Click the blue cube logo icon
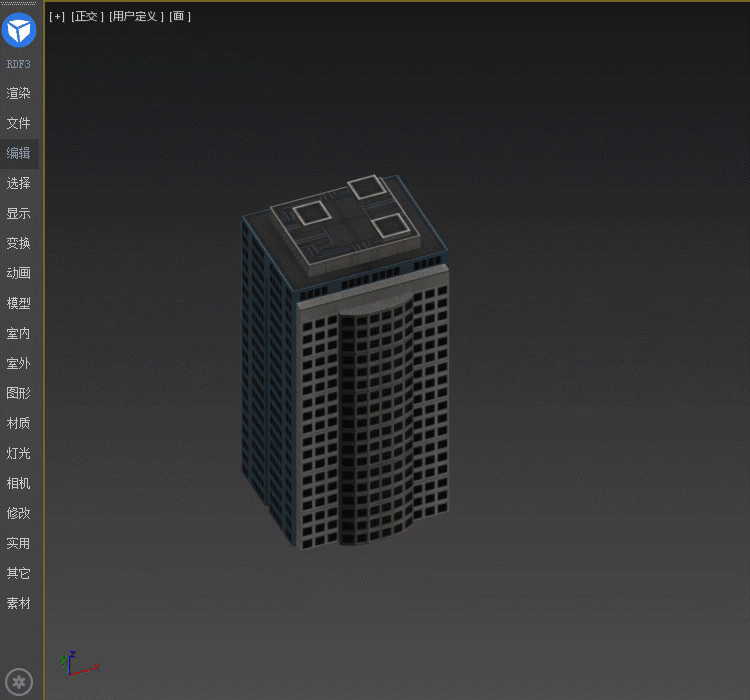 click(x=19, y=30)
